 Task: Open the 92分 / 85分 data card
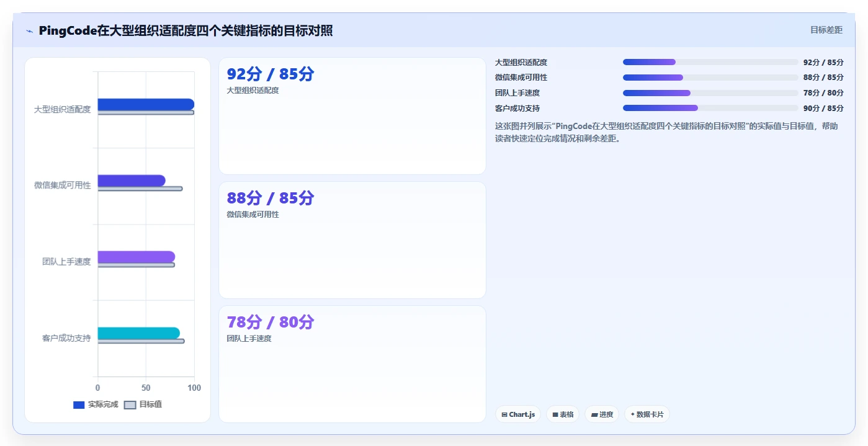click(352, 116)
